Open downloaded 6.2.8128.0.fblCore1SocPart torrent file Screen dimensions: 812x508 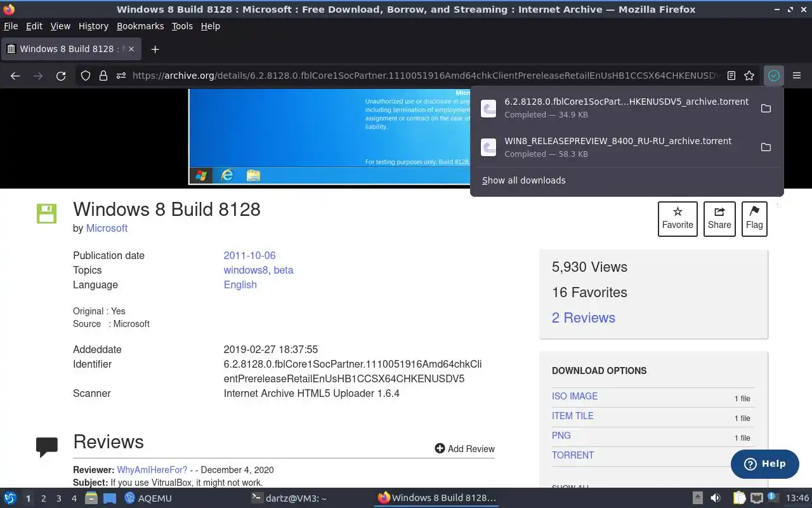point(614,108)
